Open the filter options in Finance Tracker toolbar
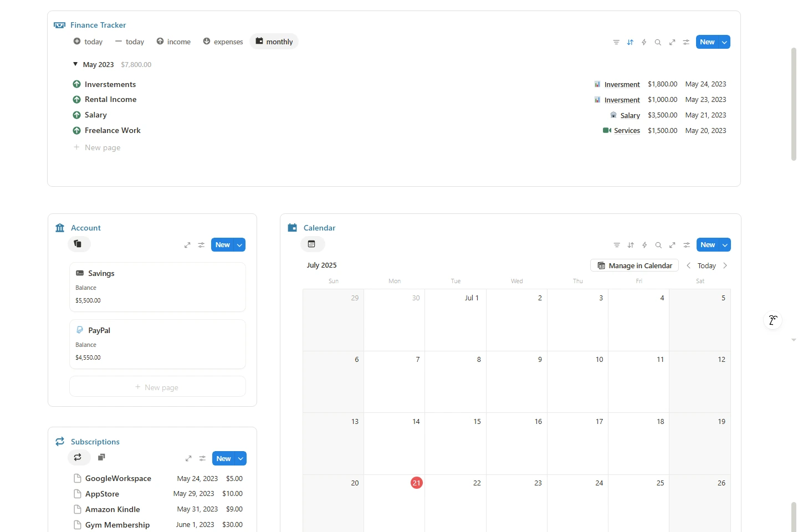This screenshot has height=532, width=798. tap(616, 42)
